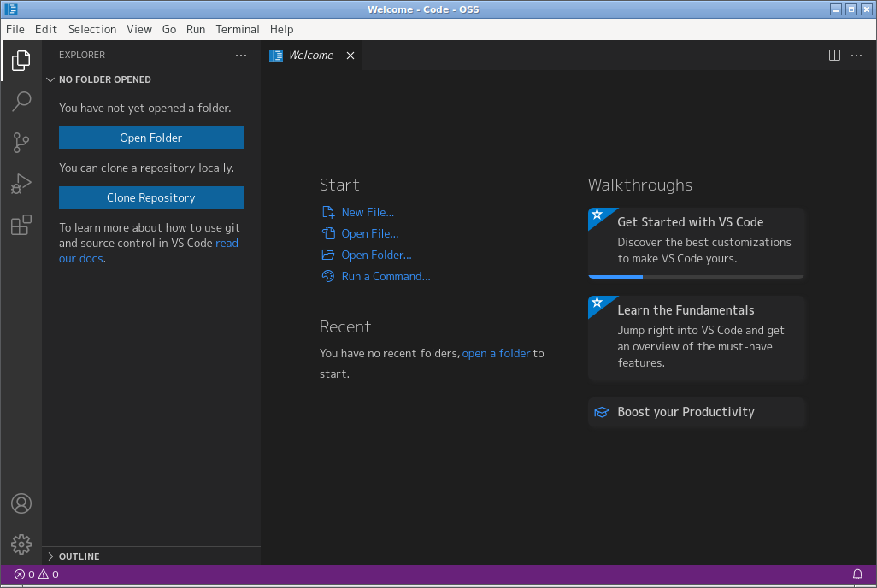This screenshot has height=588, width=877.
Task: Click the Open File... link
Action: point(370,233)
